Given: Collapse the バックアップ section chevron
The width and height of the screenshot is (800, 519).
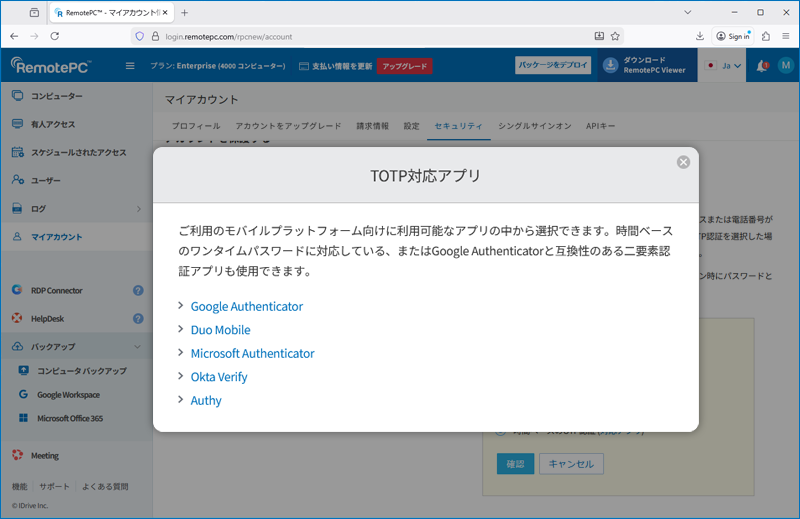Looking at the screenshot, I should (138, 347).
